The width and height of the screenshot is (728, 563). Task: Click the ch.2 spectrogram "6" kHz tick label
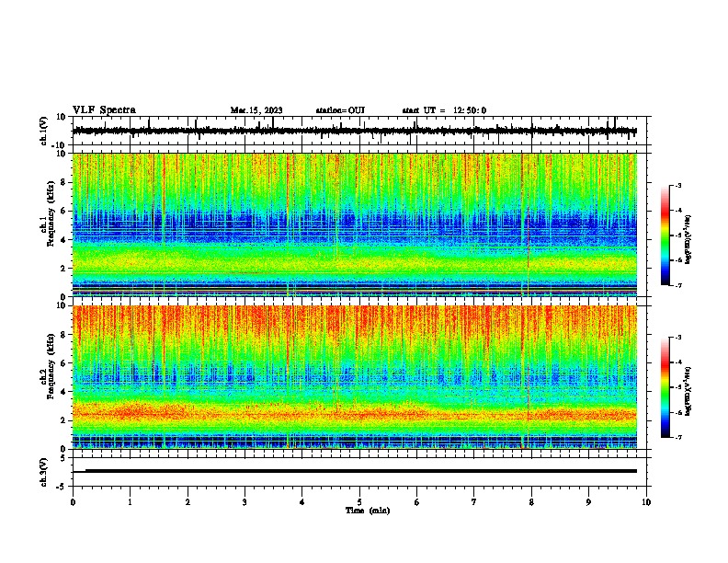(x=63, y=363)
